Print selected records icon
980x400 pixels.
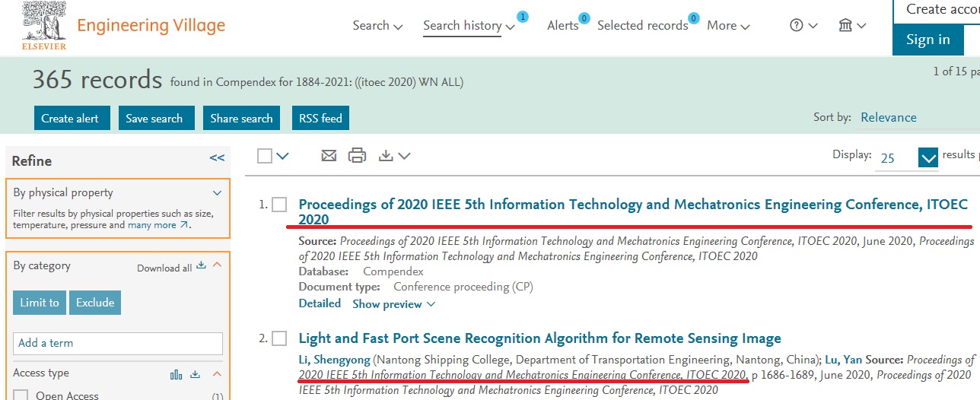(x=357, y=156)
